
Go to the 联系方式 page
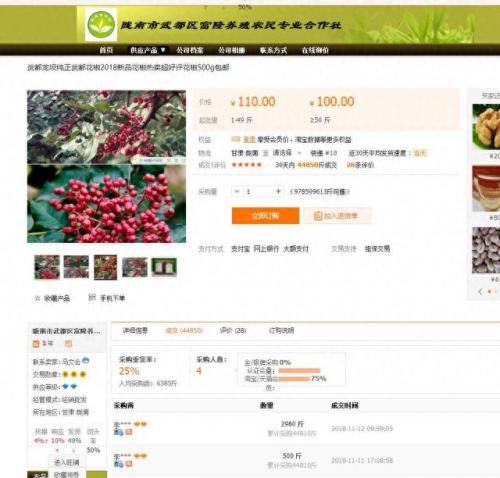pyautogui.click(x=273, y=50)
